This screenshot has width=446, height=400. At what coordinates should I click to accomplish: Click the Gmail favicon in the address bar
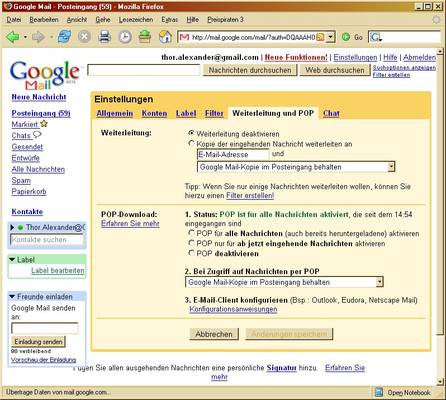[x=184, y=37]
